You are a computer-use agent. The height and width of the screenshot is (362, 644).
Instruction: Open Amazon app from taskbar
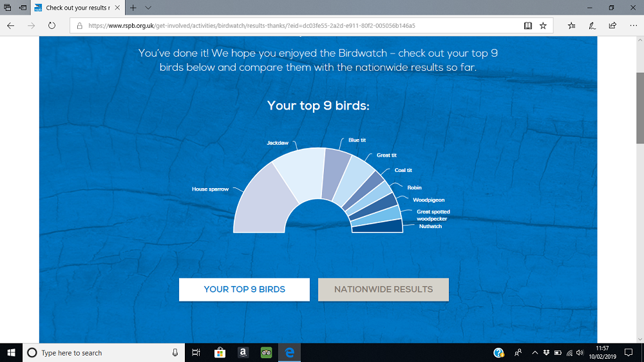pos(243,353)
